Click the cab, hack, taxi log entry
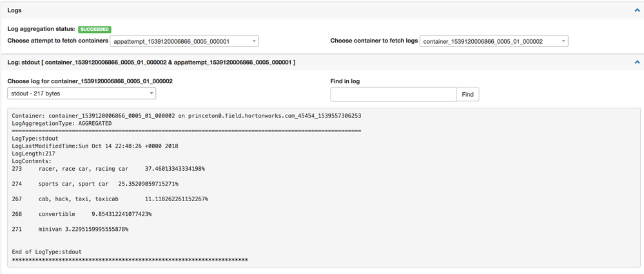The height and width of the screenshot is (274, 644). (x=110, y=199)
